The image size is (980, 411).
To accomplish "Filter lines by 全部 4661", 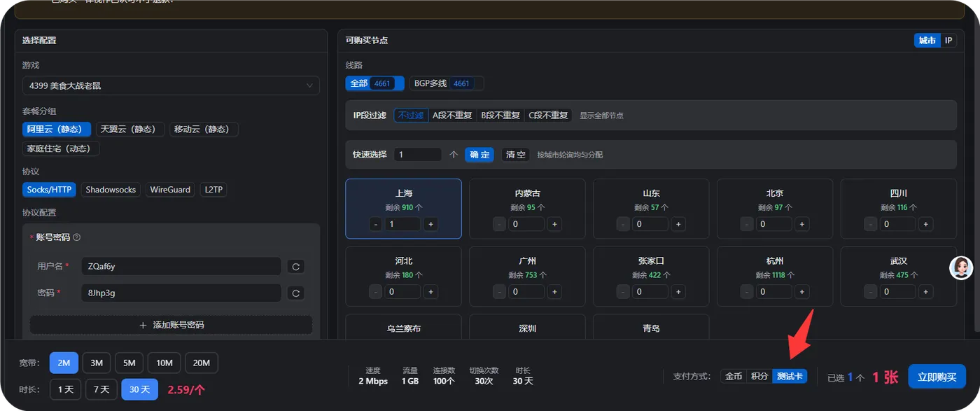I will 374,83.
